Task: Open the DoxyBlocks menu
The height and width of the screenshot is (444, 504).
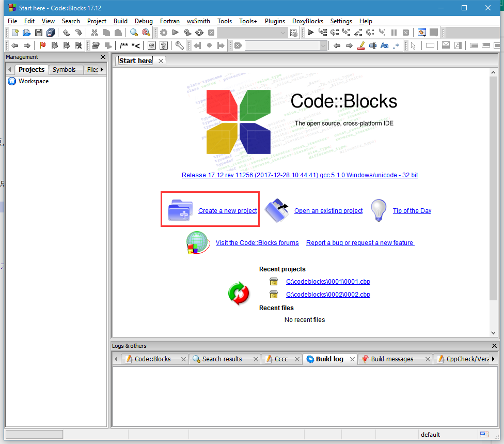Action: 307,21
